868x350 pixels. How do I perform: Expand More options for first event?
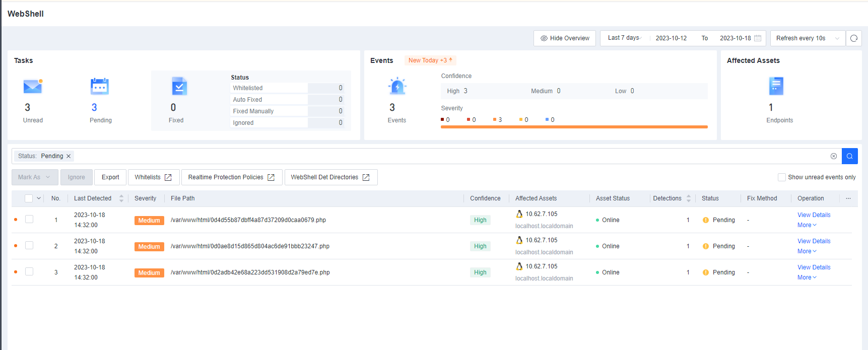pyautogui.click(x=807, y=225)
